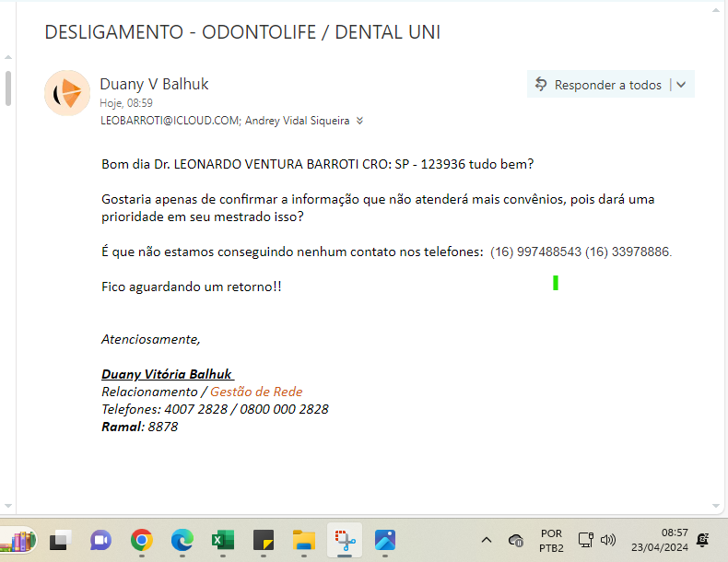Open Sticky Notes from the taskbar
The height and width of the screenshot is (562, 728).
264,540
